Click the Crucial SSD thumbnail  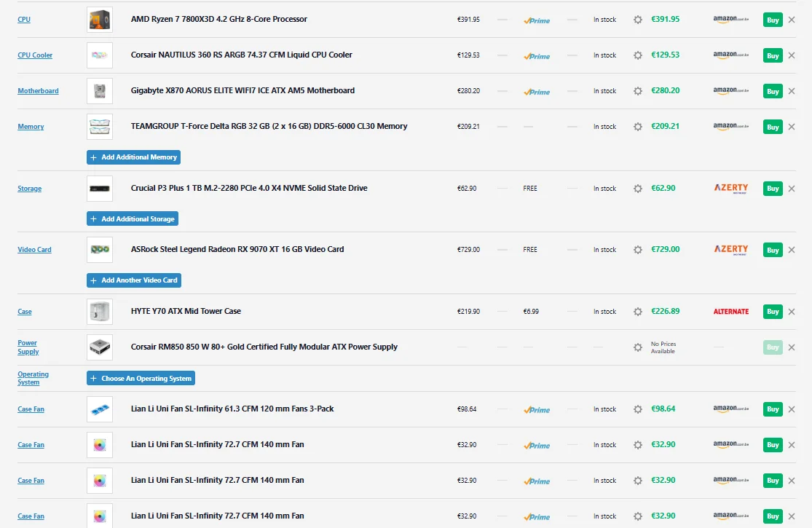pyautogui.click(x=100, y=189)
